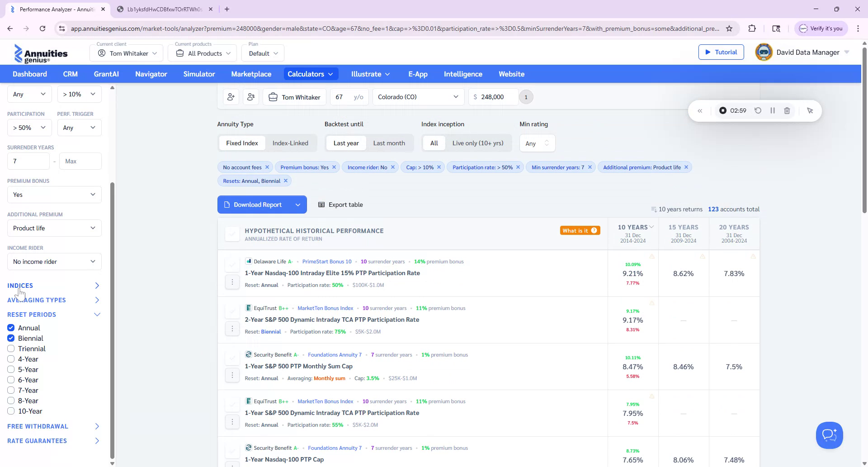Open the PrimeStart Bonus 10 product link
The height and width of the screenshot is (467, 868).
tap(327, 262)
